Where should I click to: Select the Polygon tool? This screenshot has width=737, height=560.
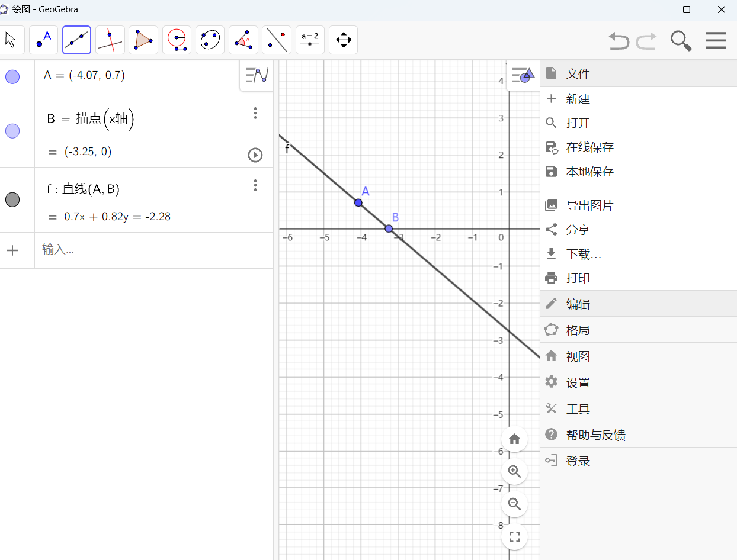pyautogui.click(x=143, y=40)
